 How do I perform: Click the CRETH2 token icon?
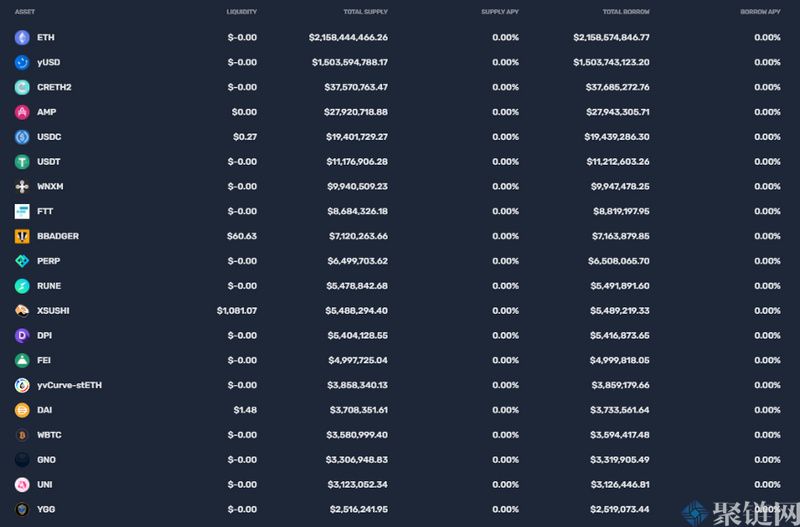coord(22,87)
